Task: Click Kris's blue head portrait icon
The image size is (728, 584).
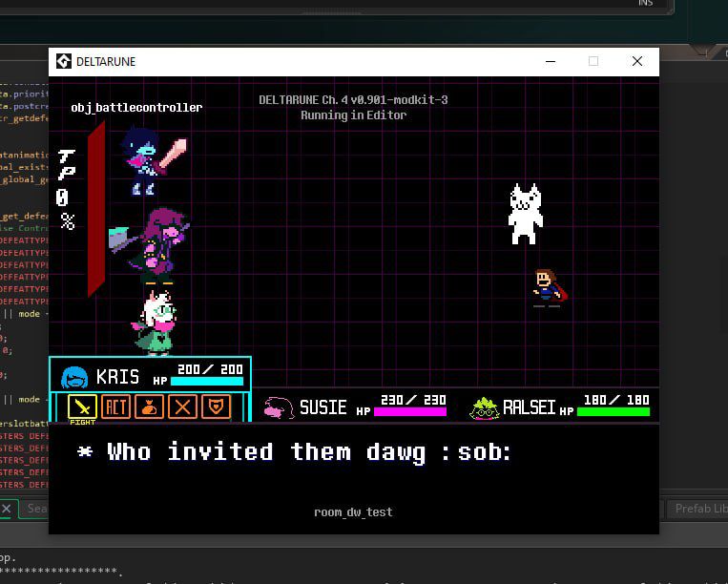Action: click(74, 378)
